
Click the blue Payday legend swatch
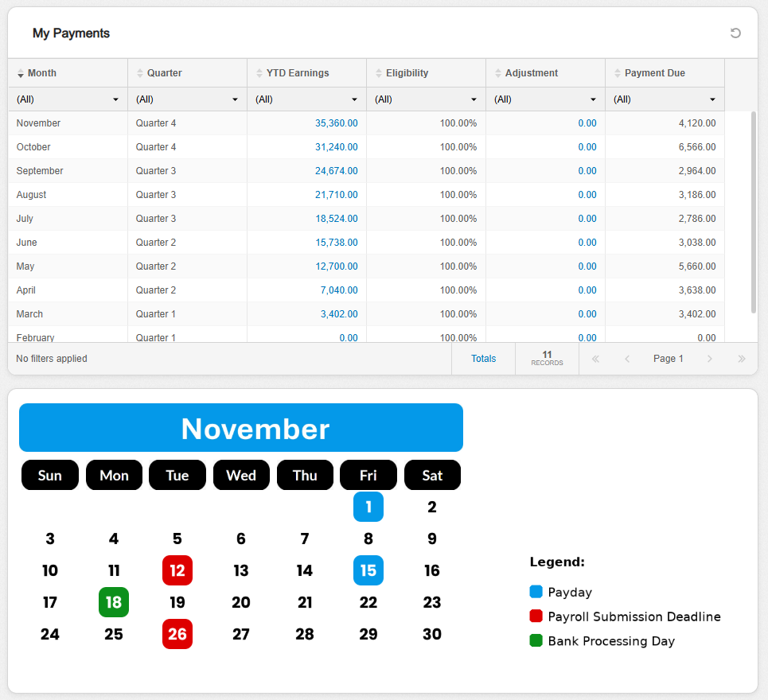[x=536, y=592]
